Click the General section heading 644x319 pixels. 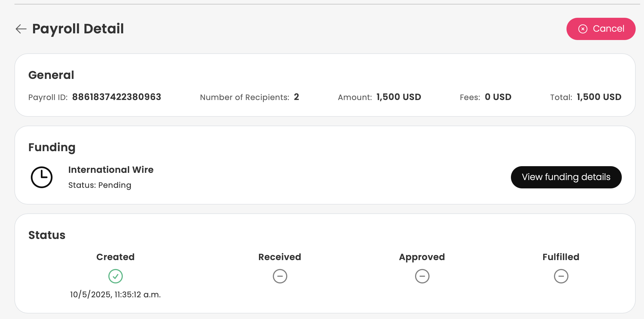pos(51,75)
